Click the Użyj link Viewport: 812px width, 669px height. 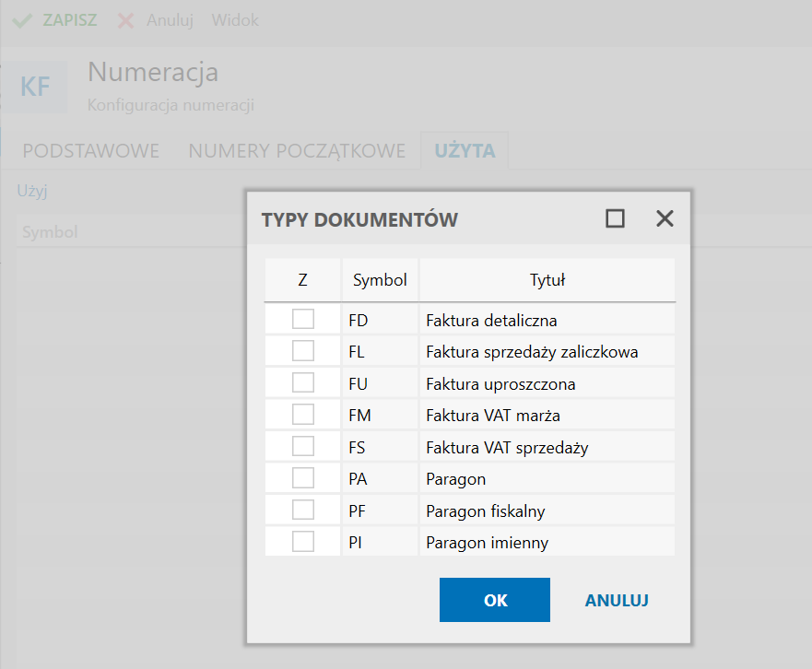(x=32, y=192)
